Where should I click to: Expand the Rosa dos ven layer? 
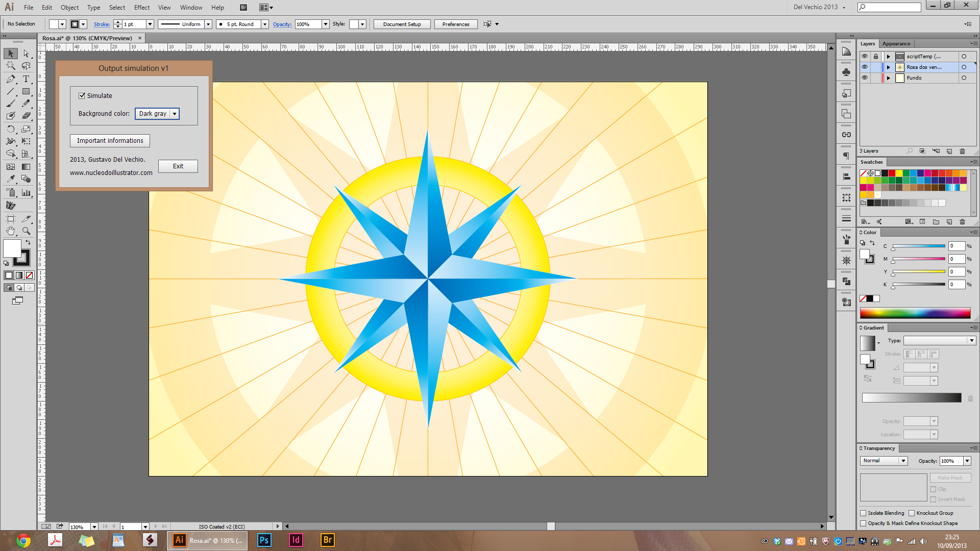[888, 67]
